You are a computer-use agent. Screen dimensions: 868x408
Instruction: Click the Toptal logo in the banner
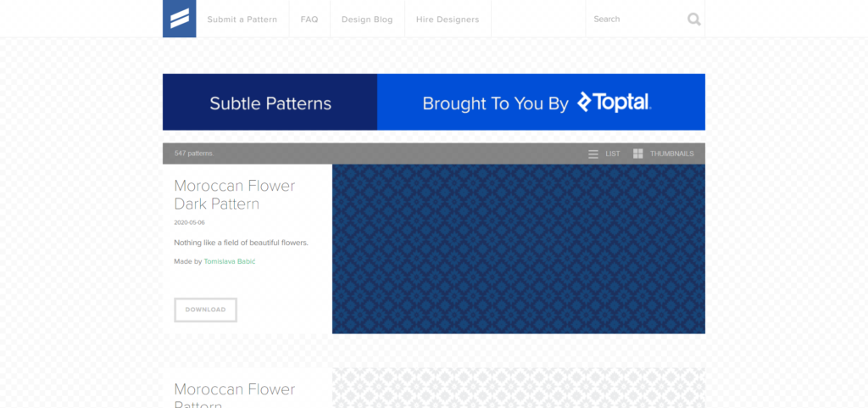coord(614,103)
